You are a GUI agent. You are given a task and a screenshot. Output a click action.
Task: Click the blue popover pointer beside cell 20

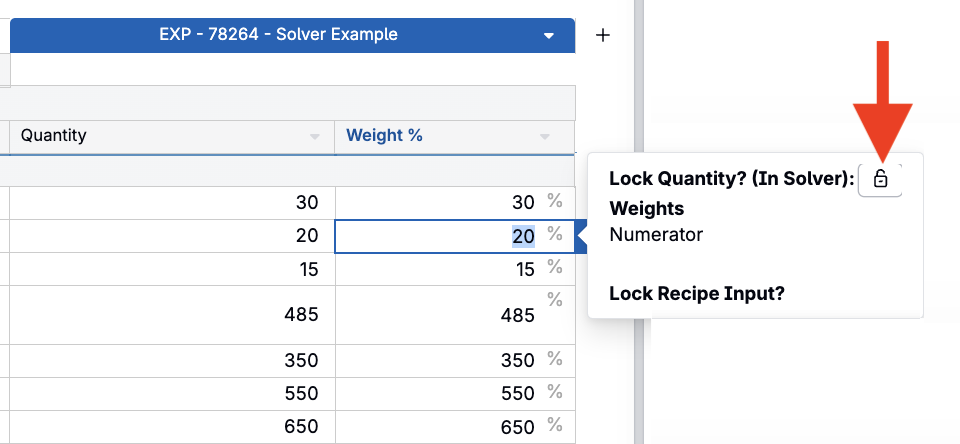(582, 237)
